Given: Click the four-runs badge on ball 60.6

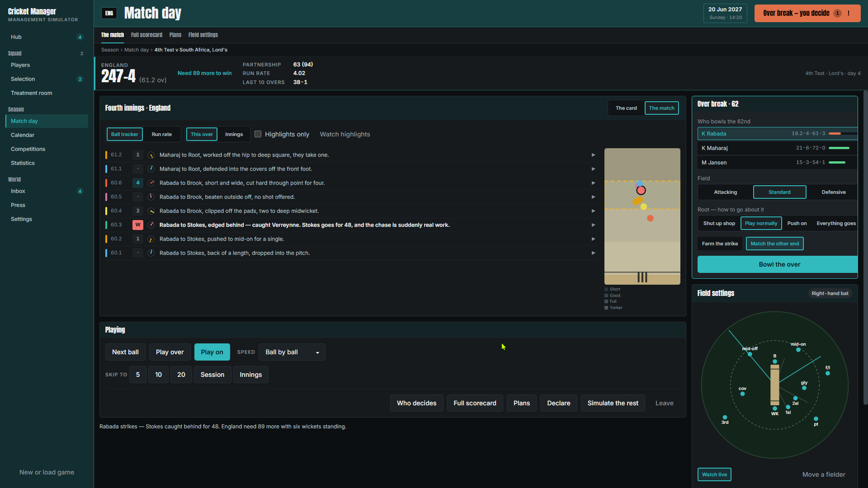Looking at the screenshot, I should tap(138, 183).
